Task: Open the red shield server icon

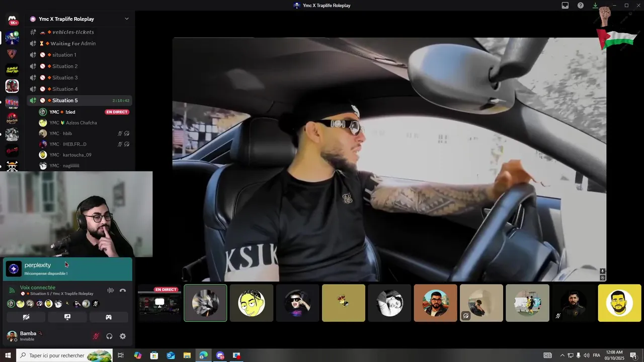Action: (12, 54)
